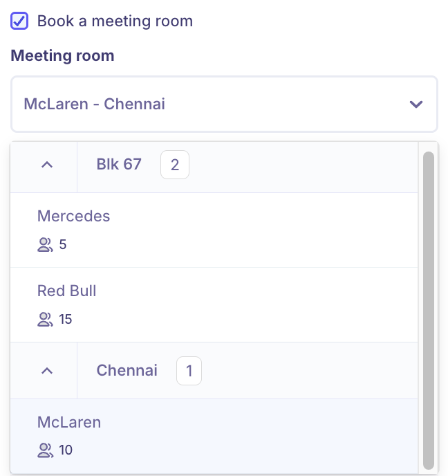Choose the Red Bull meeting room
This screenshot has height=476, width=448.
(67, 291)
